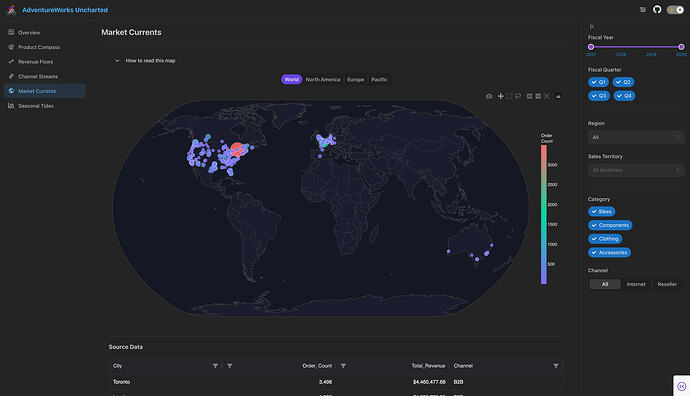Open the Region dropdown
This screenshot has height=396, width=690.
tap(635, 137)
